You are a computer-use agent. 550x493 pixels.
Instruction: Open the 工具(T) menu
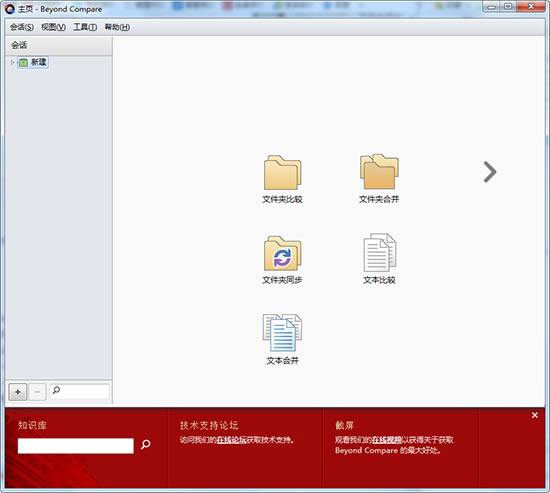click(x=85, y=27)
